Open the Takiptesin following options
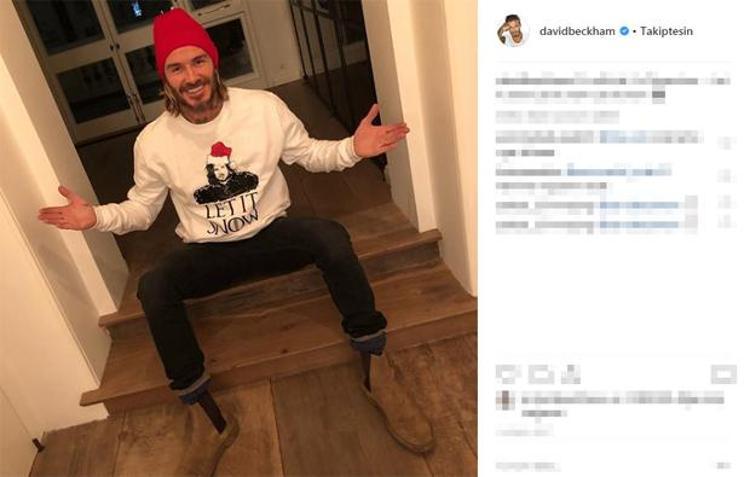Image resolution: width=750 pixels, height=477 pixels. coord(666,31)
